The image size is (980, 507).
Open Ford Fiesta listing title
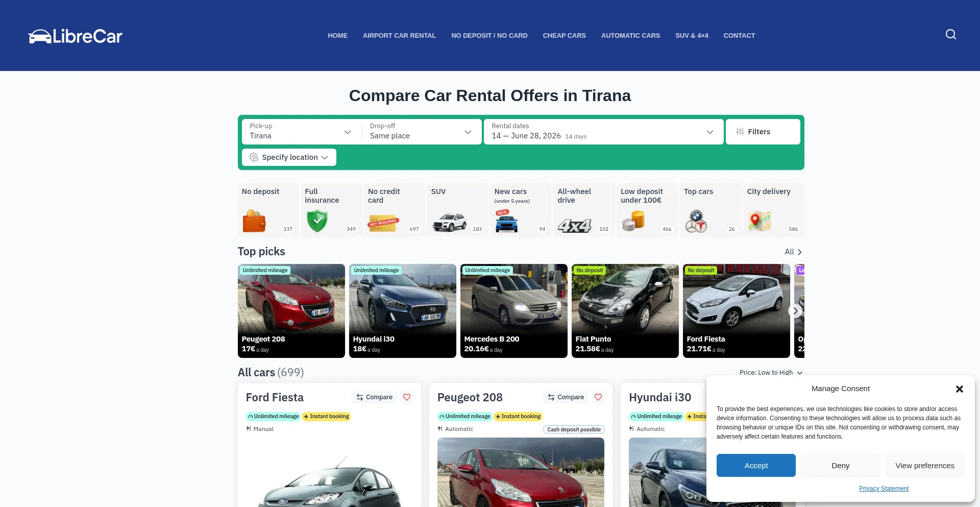(x=275, y=398)
